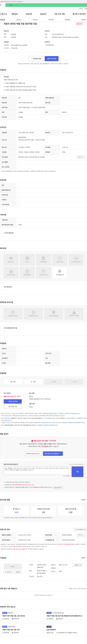Click the 필기 selection step
This screenshot has width=87, height=644.
[x=54, y=382]
